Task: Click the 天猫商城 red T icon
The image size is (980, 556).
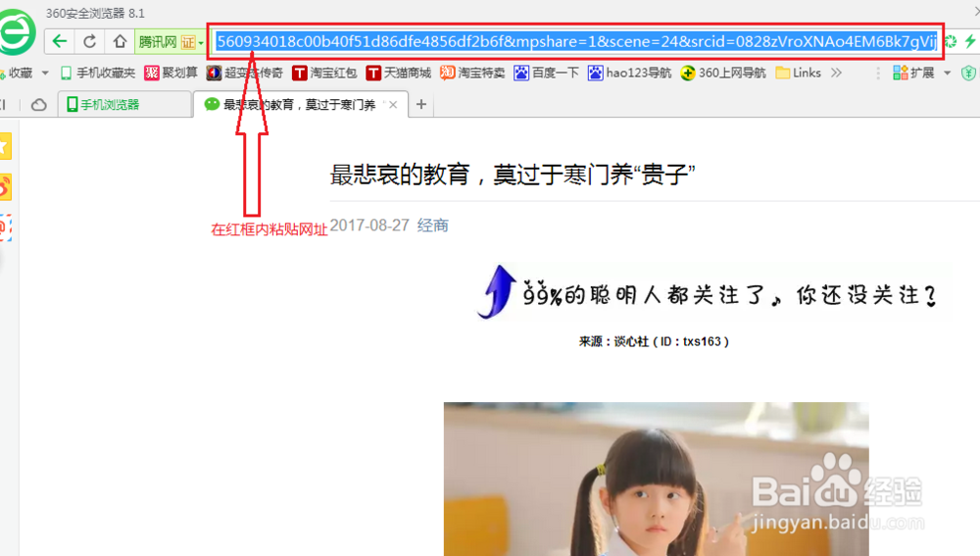Action: [x=373, y=74]
